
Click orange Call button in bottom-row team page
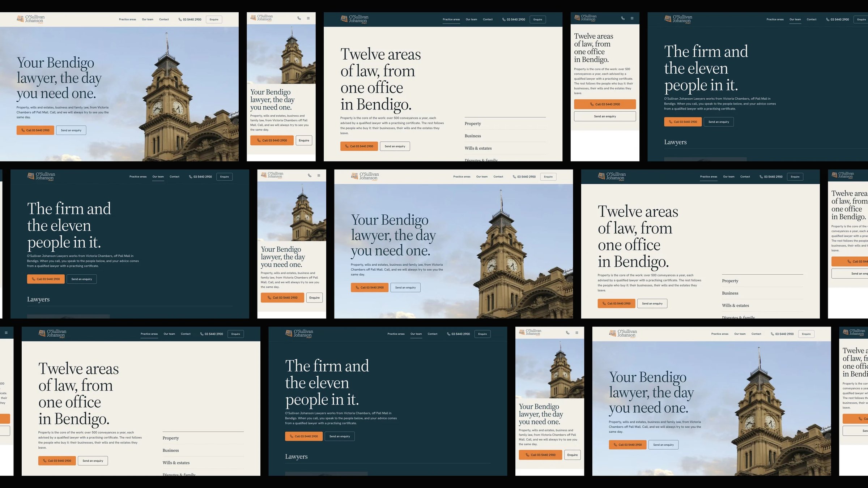click(x=304, y=436)
